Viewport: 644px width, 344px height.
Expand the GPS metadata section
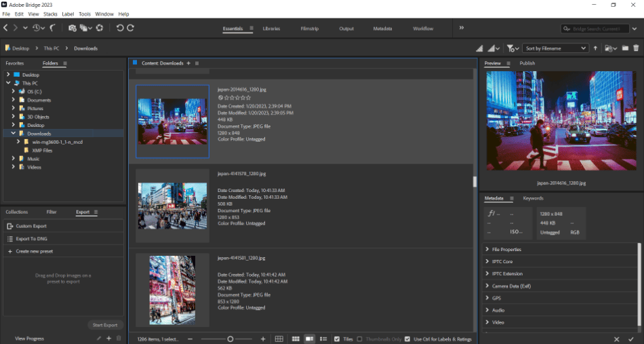[x=487, y=298]
